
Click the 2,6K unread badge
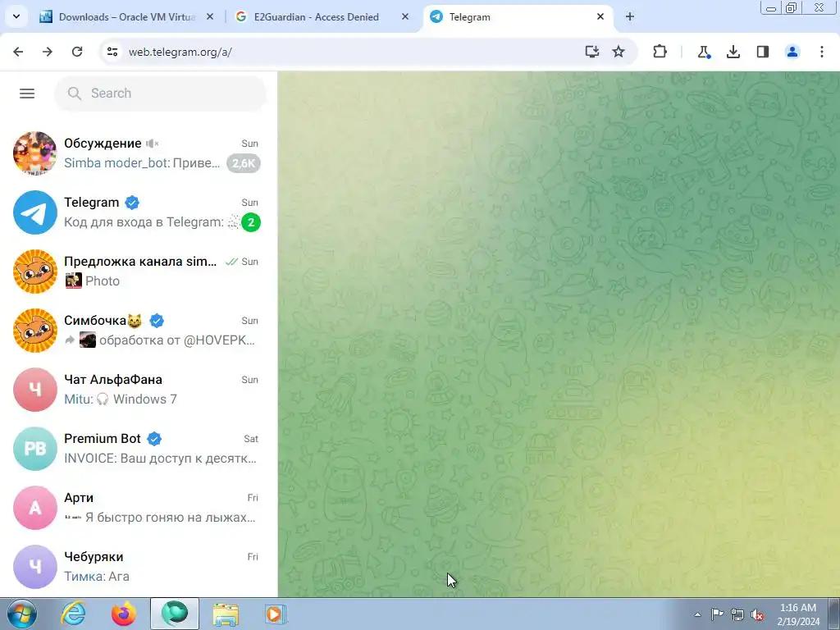243,163
